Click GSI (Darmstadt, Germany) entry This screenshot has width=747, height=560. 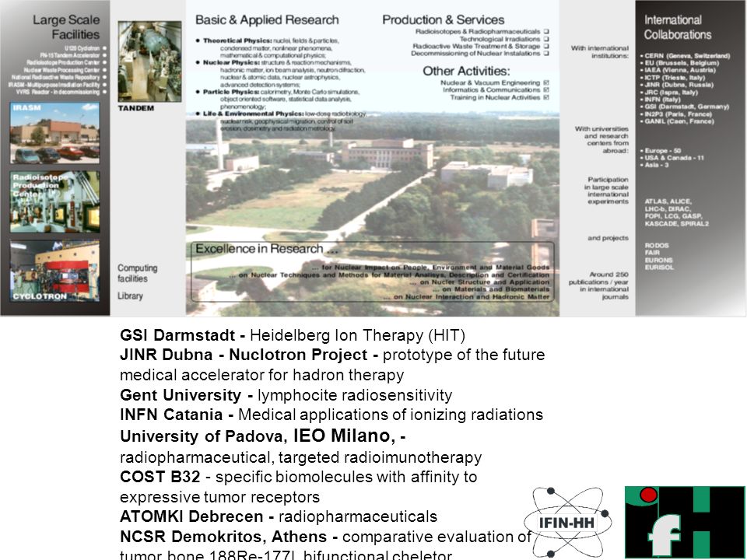click(x=686, y=107)
